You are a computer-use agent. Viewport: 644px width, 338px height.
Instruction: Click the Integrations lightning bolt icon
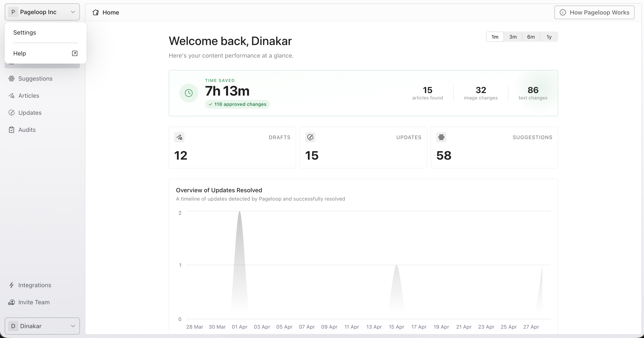[12, 285]
